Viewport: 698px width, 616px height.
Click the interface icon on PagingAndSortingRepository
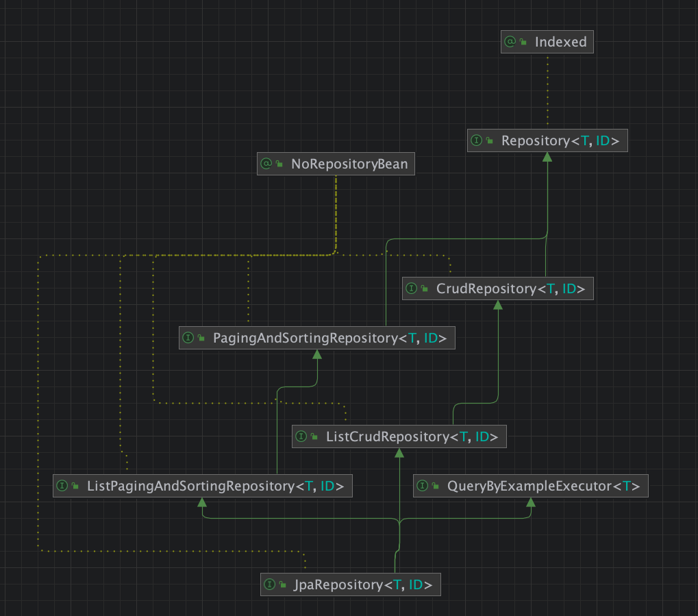pyautogui.click(x=188, y=338)
